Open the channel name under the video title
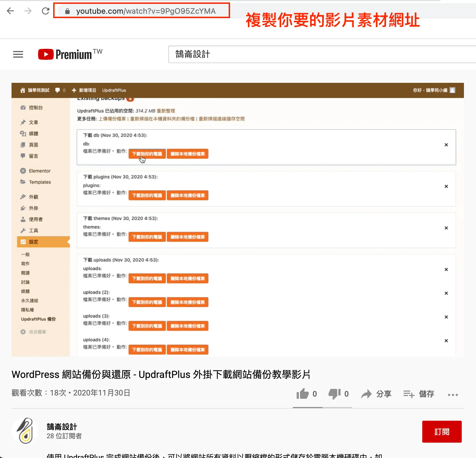The image size is (476, 458). [62, 427]
